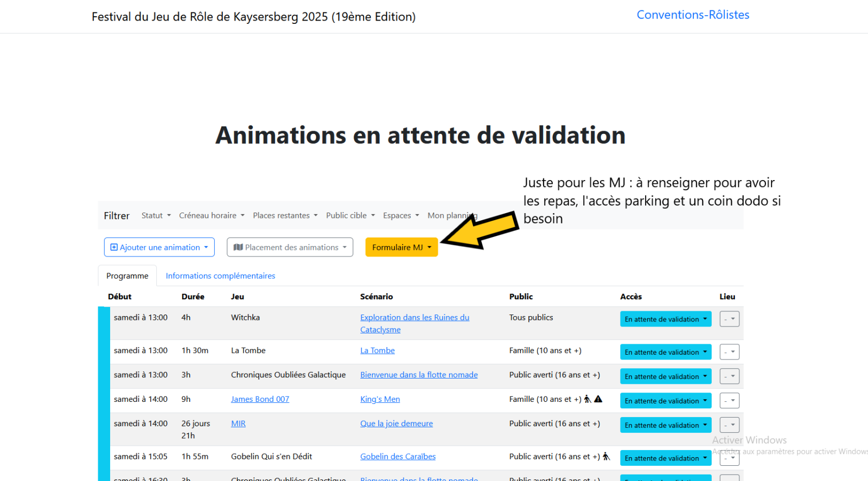This screenshot has width=868, height=481.
Task: Click the blind person icon in King's Men row
Action: 587,399
